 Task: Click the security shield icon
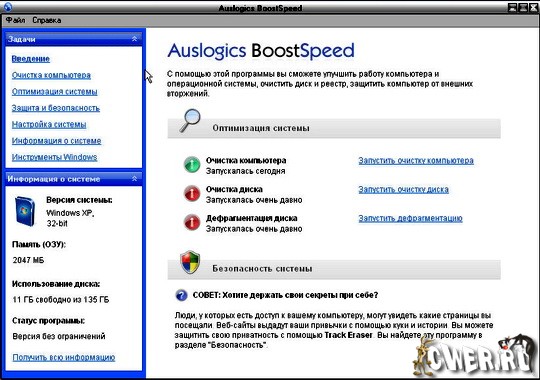click(190, 262)
